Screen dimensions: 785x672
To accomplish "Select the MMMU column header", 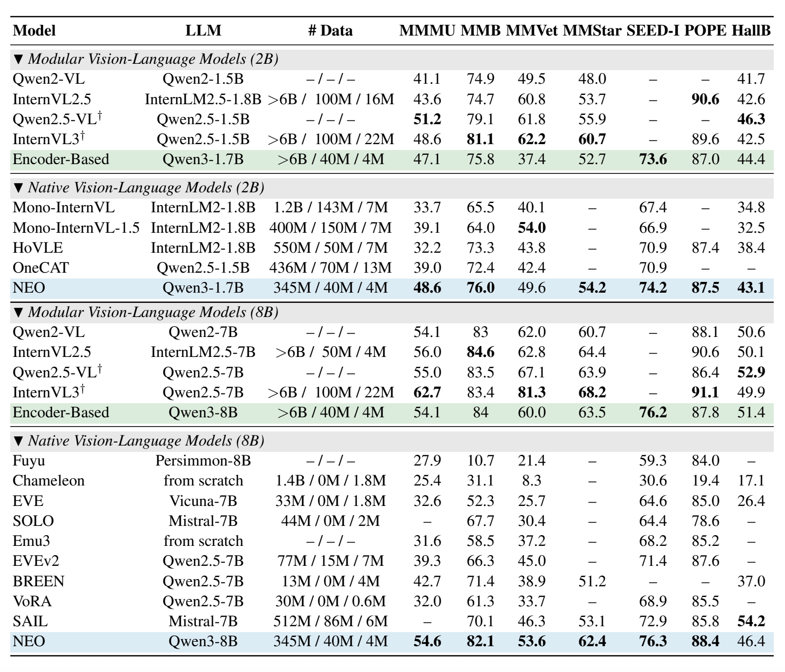I will coord(427,31).
